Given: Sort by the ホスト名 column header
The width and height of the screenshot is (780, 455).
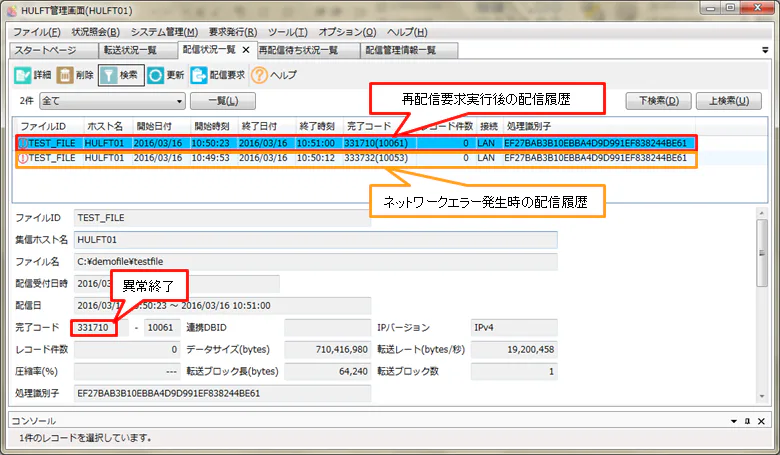Looking at the screenshot, I should tap(107, 126).
